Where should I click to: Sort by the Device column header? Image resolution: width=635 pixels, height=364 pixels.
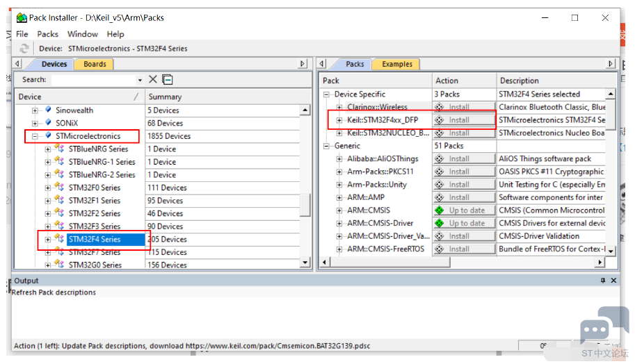(79, 97)
